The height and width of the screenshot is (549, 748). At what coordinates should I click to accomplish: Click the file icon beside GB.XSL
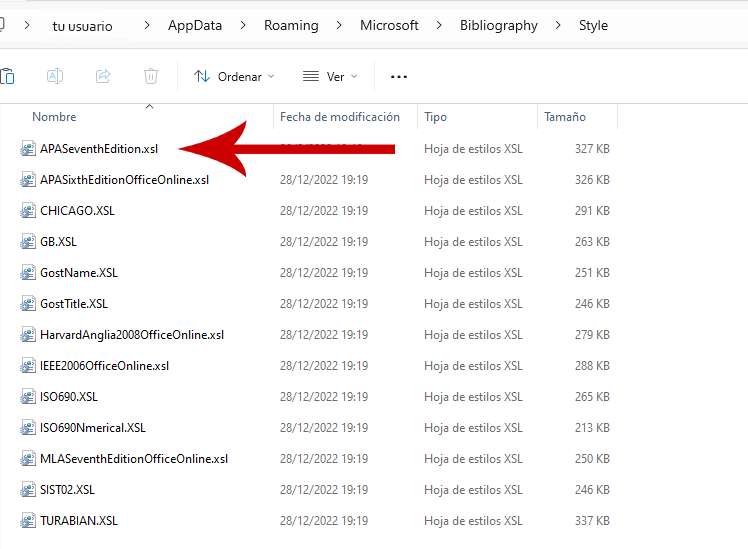click(28, 242)
